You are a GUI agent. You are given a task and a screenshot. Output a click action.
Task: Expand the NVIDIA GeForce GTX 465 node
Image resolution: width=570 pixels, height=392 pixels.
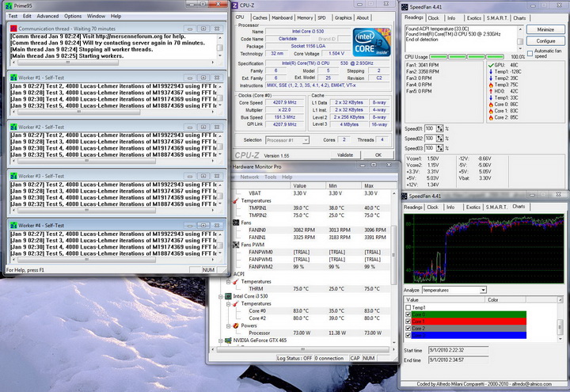pyautogui.click(x=221, y=341)
